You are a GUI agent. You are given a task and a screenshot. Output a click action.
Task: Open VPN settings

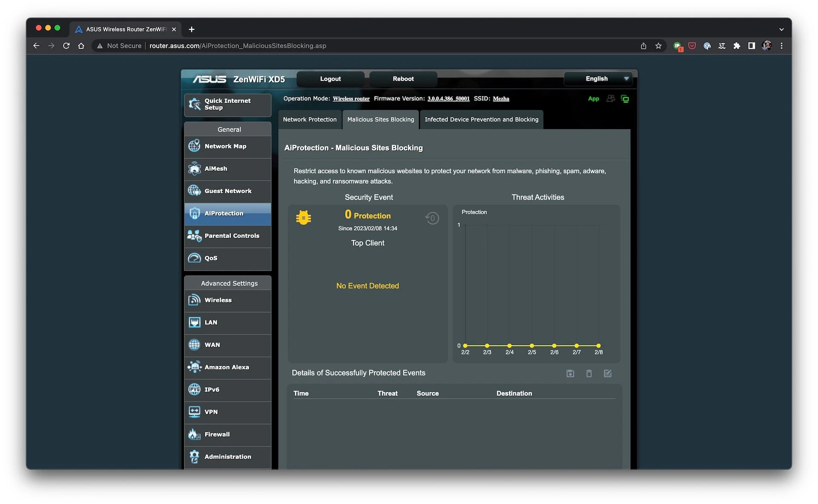(228, 412)
